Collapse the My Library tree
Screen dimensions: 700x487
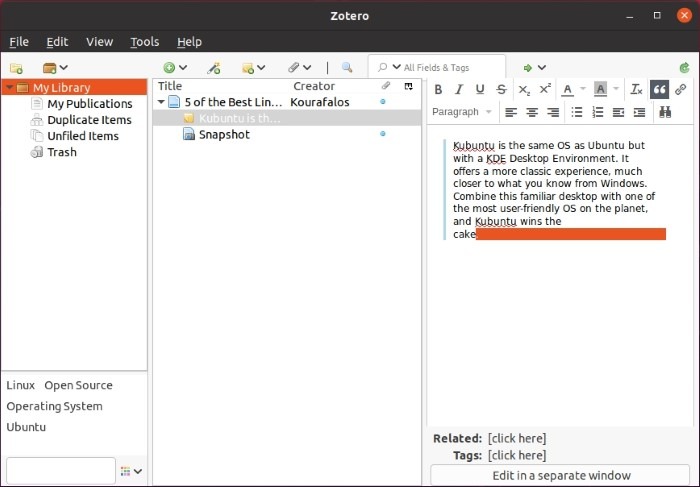(9, 87)
